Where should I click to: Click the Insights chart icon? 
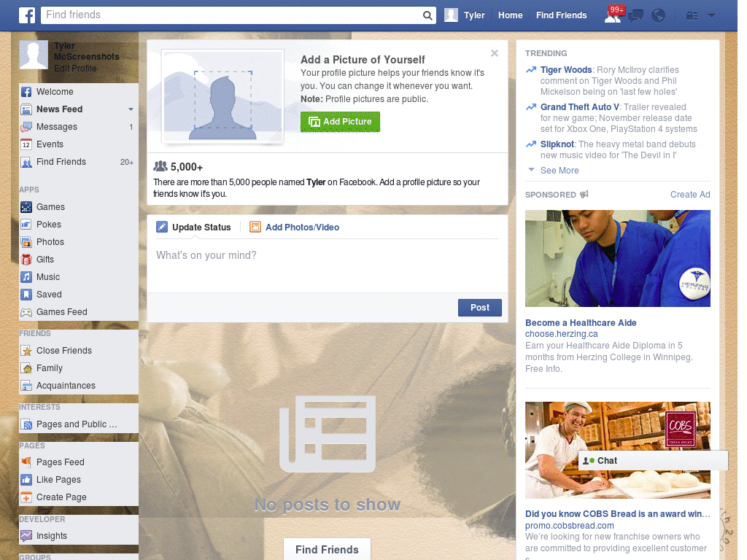pos(26,536)
